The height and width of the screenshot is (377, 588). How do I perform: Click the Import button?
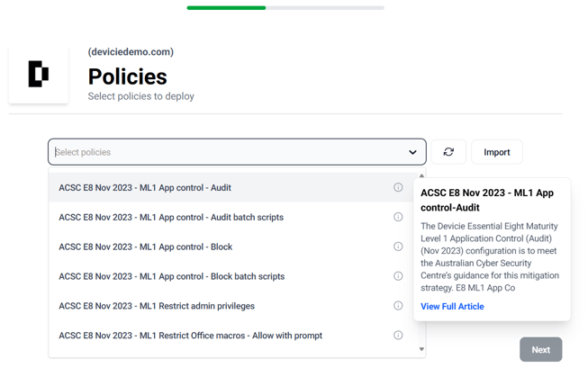pos(496,152)
